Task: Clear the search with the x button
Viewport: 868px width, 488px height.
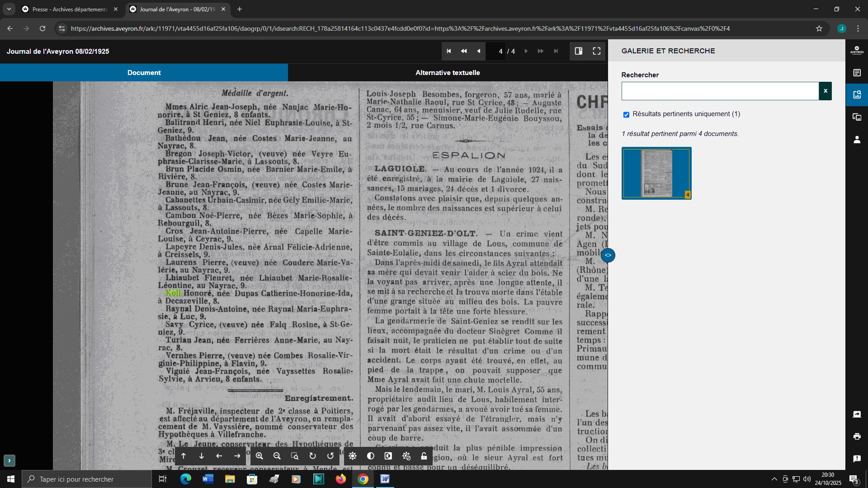Action: tap(825, 91)
